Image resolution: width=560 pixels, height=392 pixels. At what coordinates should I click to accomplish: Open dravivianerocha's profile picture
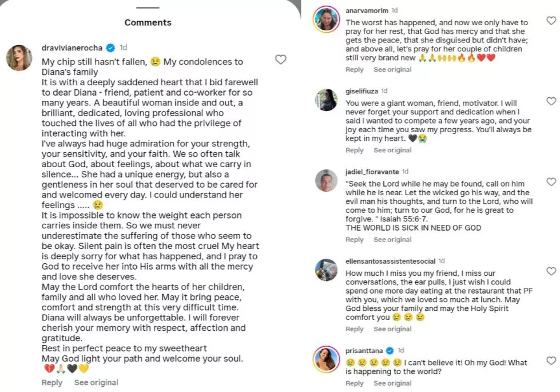click(x=19, y=57)
